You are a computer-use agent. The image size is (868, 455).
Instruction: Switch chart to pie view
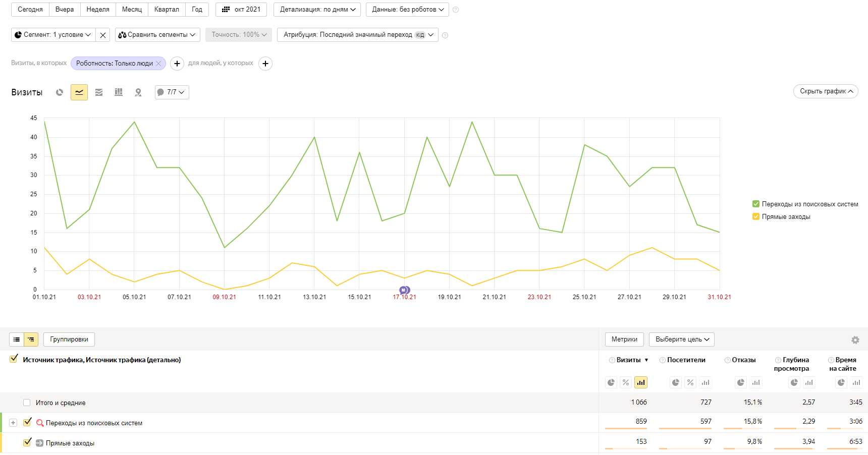point(60,92)
